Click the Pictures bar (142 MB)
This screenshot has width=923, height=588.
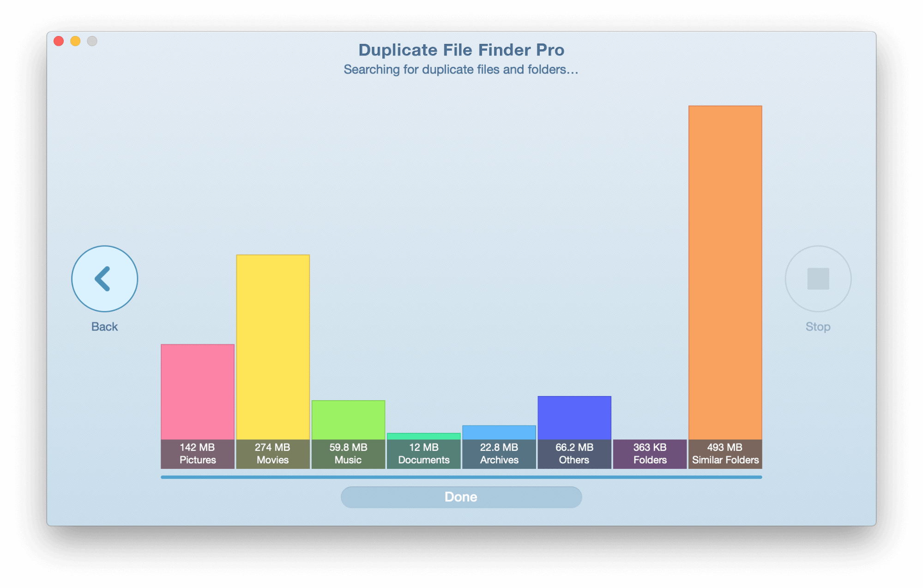tap(192, 390)
